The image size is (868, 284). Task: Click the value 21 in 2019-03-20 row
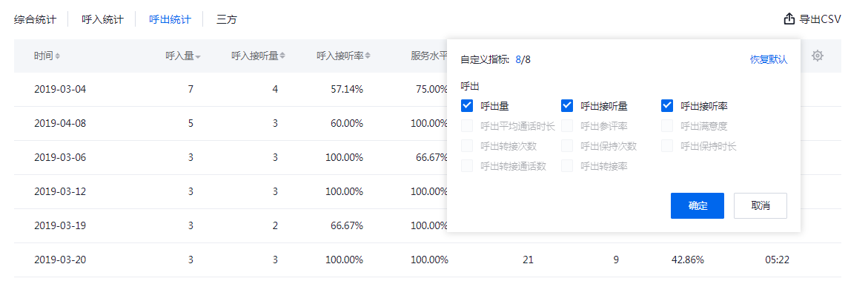(528, 260)
